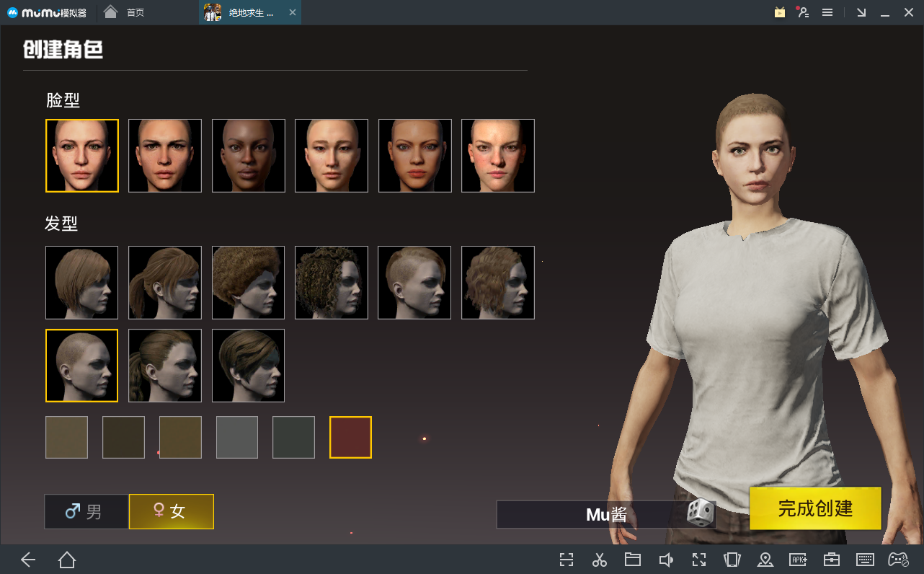Open the yellow TV icon in title bar
The image size is (924, 574).
[780, 12]
